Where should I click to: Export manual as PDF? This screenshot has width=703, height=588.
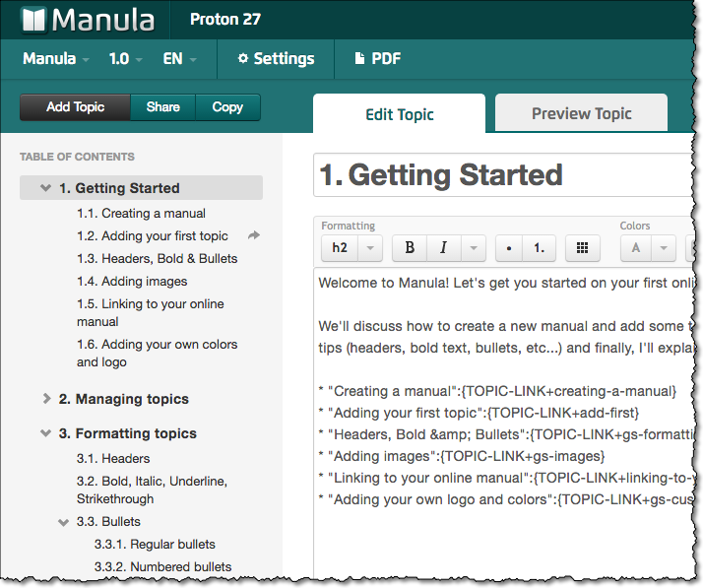[x=377, y=59]
